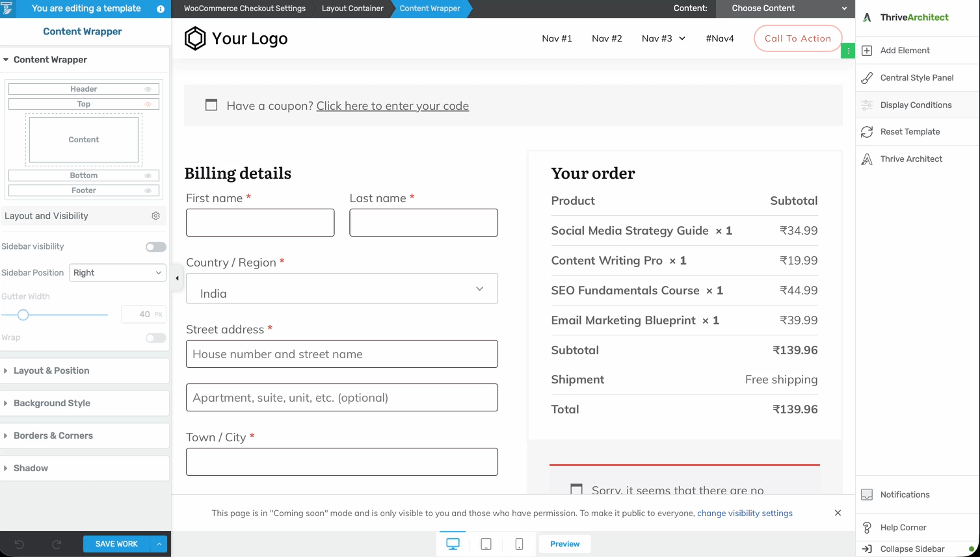The image size is (980, 557).
Task: Click change visibility settings link
Action: (x=745, y=513)
